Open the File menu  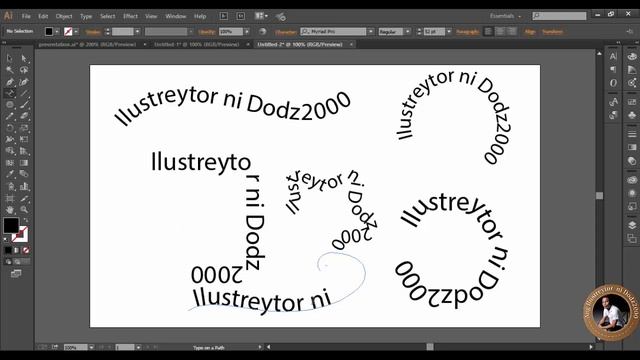click(x=26, y=16)
